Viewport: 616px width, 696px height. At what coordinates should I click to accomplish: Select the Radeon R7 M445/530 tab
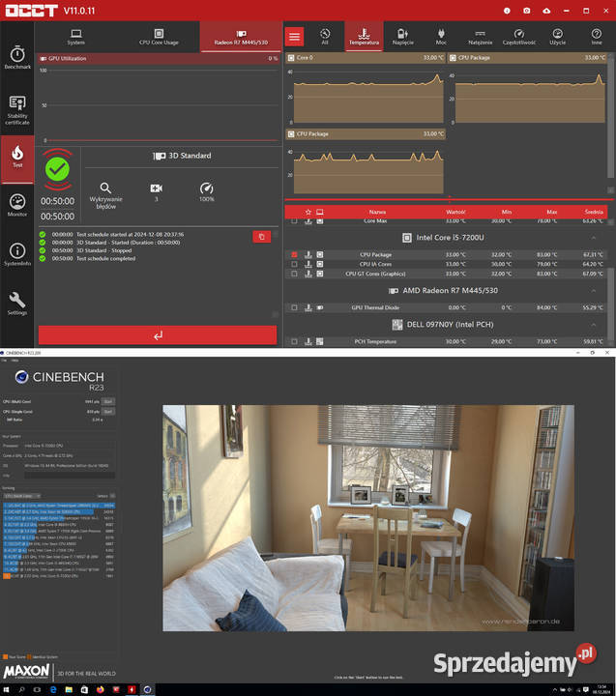click(x=241, y=37)
